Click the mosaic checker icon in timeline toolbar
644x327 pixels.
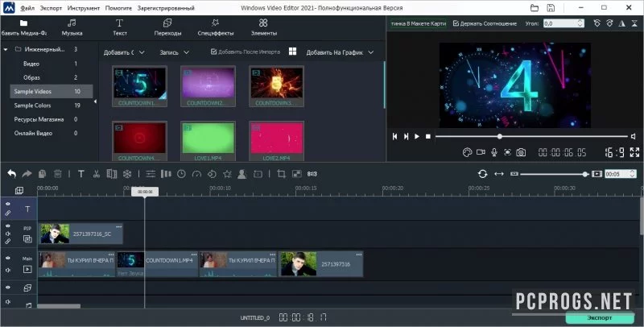click(296, 174)
